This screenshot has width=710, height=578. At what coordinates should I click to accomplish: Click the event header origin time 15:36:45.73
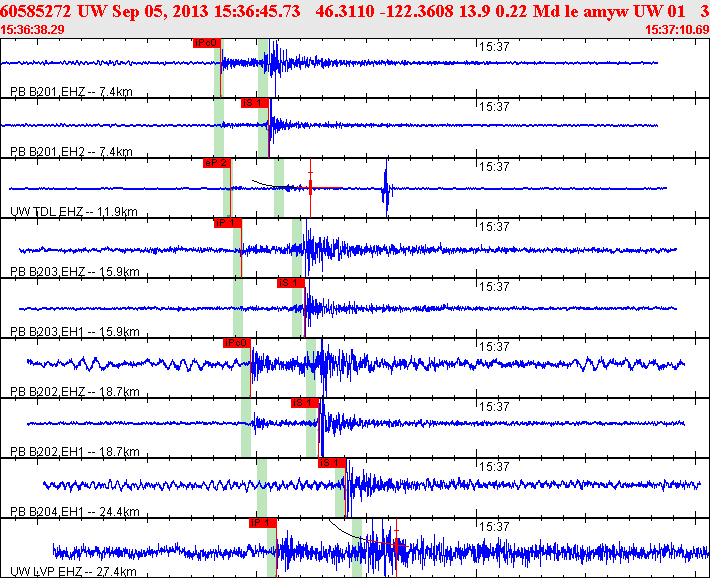[257, 11]
